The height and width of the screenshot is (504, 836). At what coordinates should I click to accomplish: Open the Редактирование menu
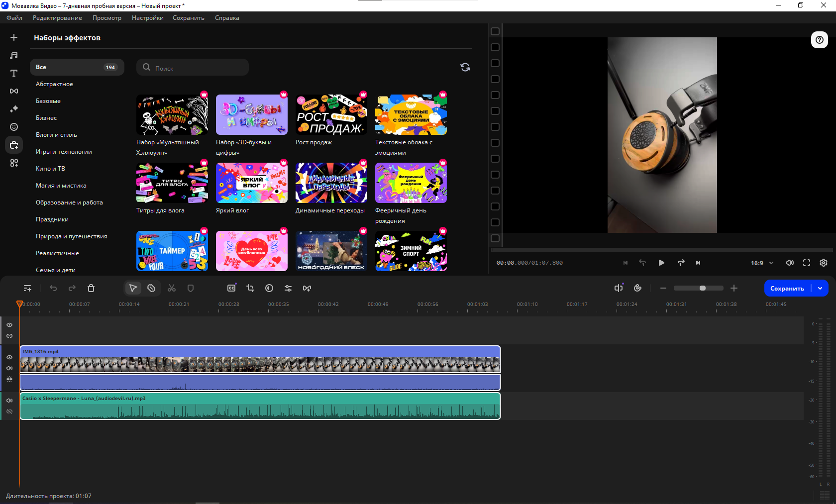[x=57, y=18]
